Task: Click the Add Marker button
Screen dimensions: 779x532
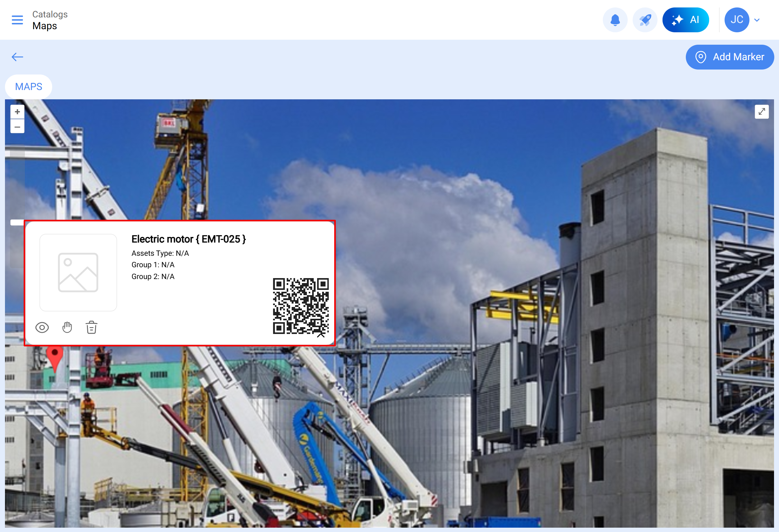Action: click(729, 57)
